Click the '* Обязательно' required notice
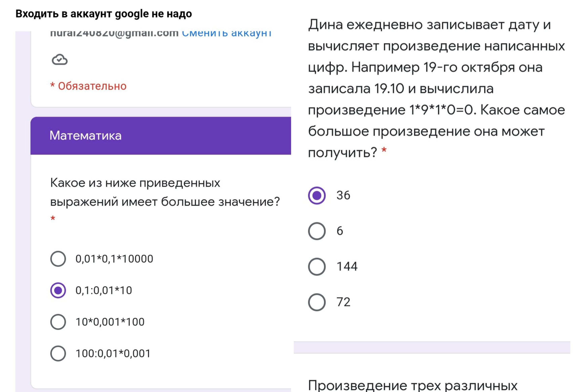 tap(88, 86)
